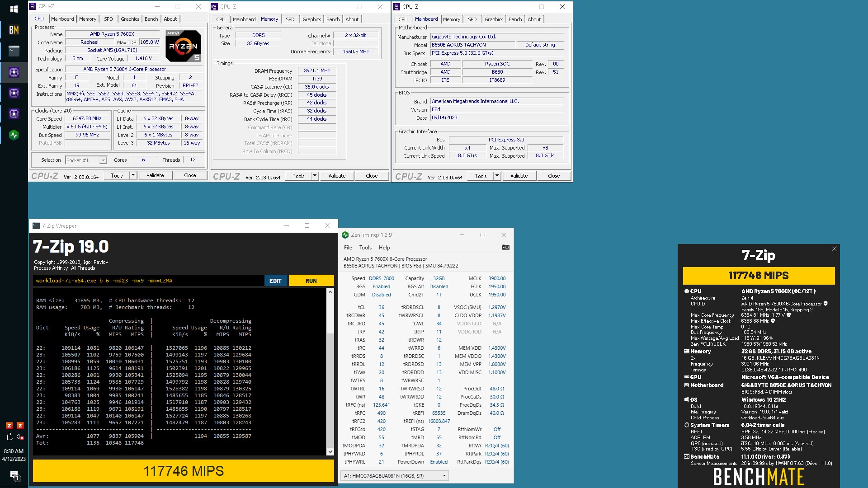Expand Tools dropdown arrow in CPU-Z Memory window

pyautogui.click(x=315, y=176)
